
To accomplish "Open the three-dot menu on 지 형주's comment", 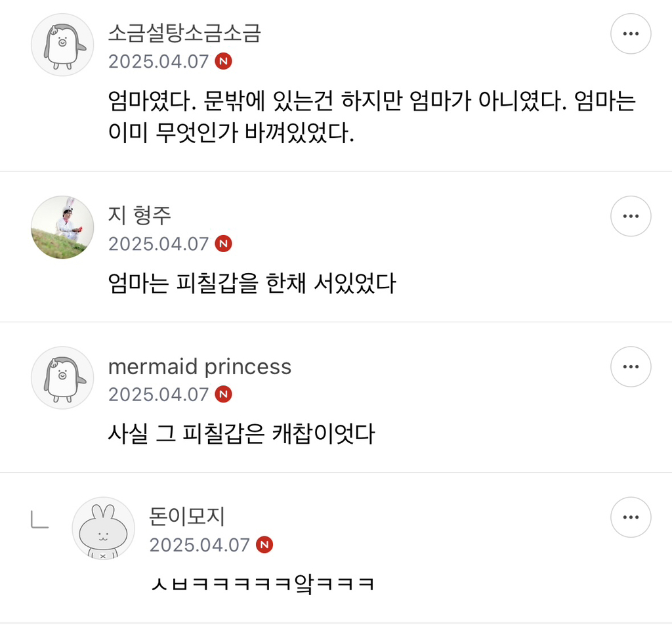I will pos(631,215).
